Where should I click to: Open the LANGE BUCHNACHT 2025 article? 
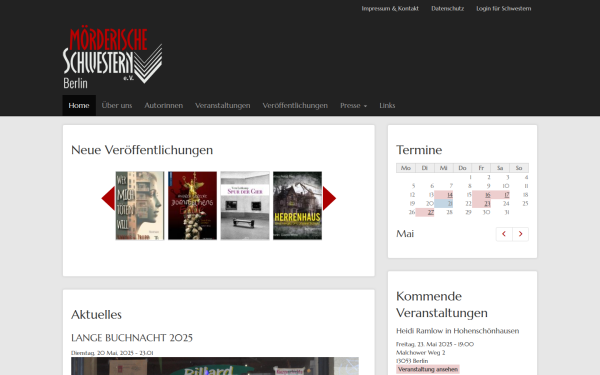tap(132, 338)
